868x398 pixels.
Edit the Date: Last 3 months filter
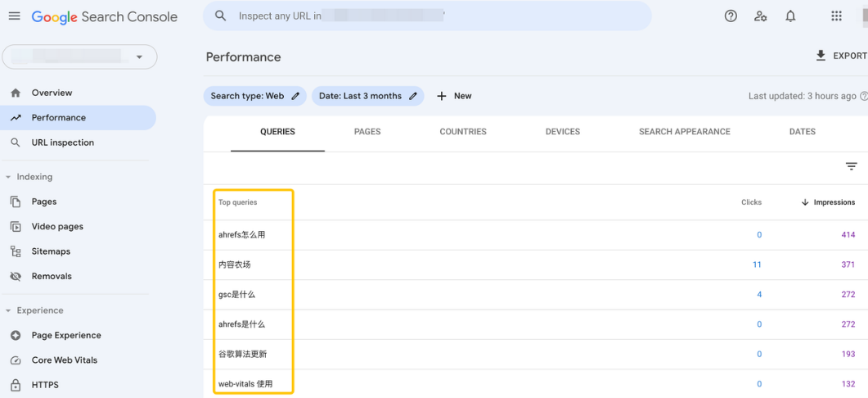367,96
